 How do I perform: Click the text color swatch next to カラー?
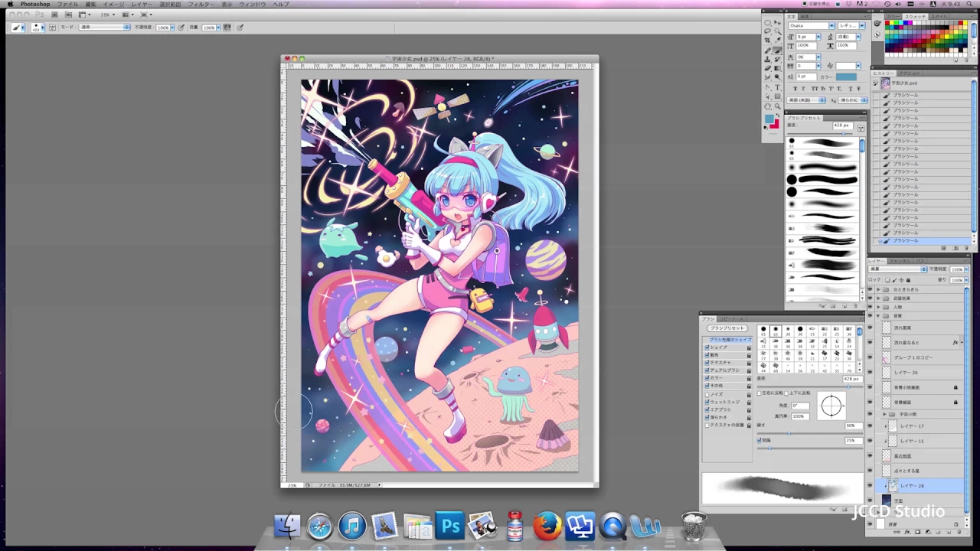pyautogui.click(x=846, y=77)
